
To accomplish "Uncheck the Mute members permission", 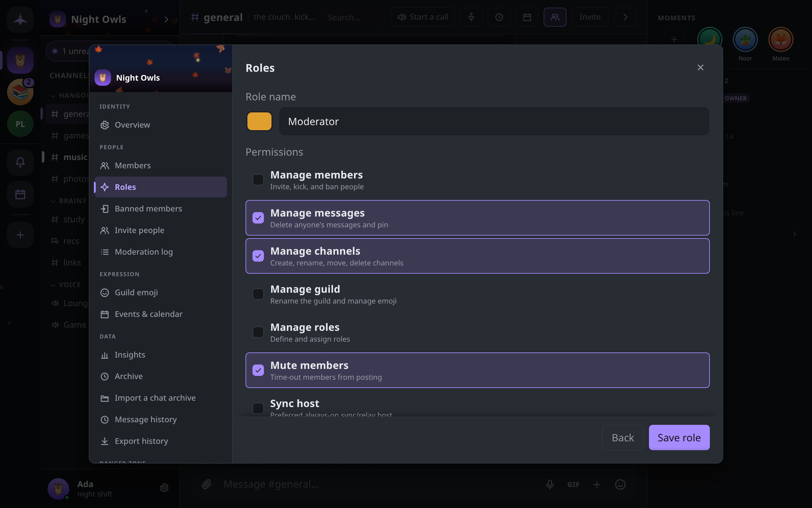I will pos(258,370).
